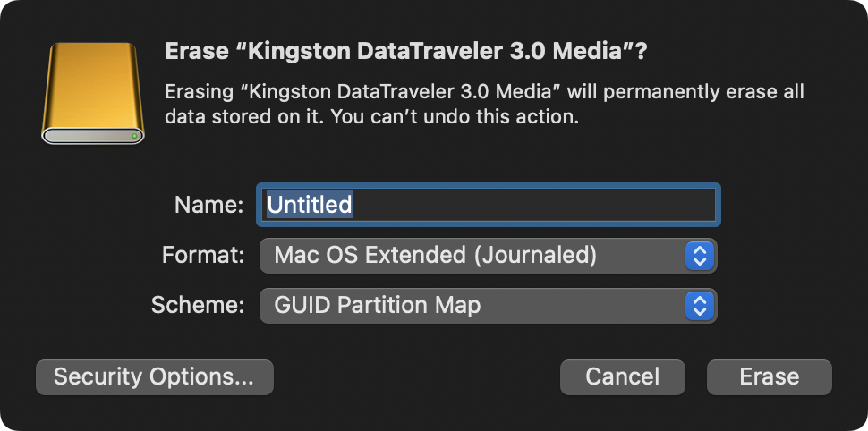Click the Name: label
Screen dimensions: 868x431
point(209,206)
